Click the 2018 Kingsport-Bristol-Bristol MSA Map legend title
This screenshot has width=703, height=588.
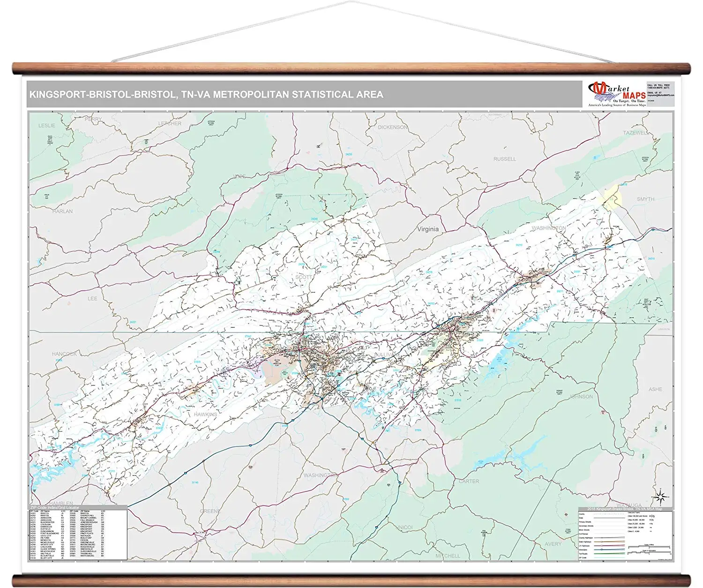[x=625, y=509]
